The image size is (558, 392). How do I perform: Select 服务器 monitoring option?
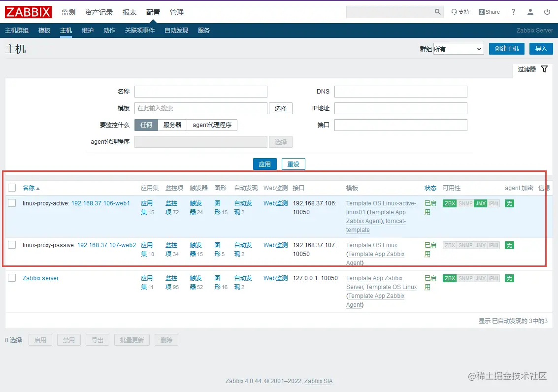pos(172,125)
